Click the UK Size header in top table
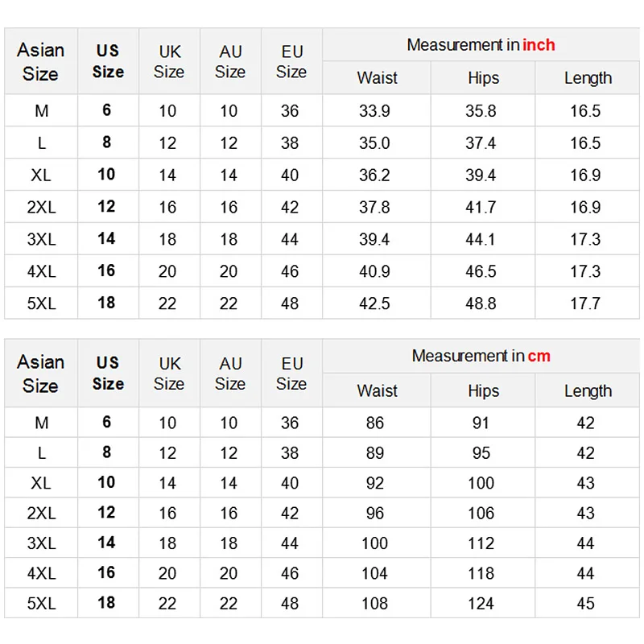The width and height of the screenshot is (644, 644). click(x=169, y=61)
